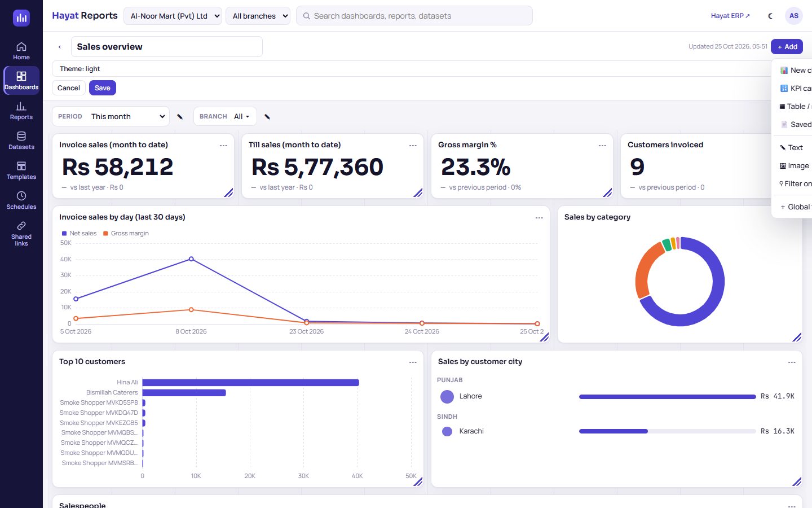Viewport: 812px width, 508px height.
Task: Open Schedules in the sidebar
Action: pos(21,200)
